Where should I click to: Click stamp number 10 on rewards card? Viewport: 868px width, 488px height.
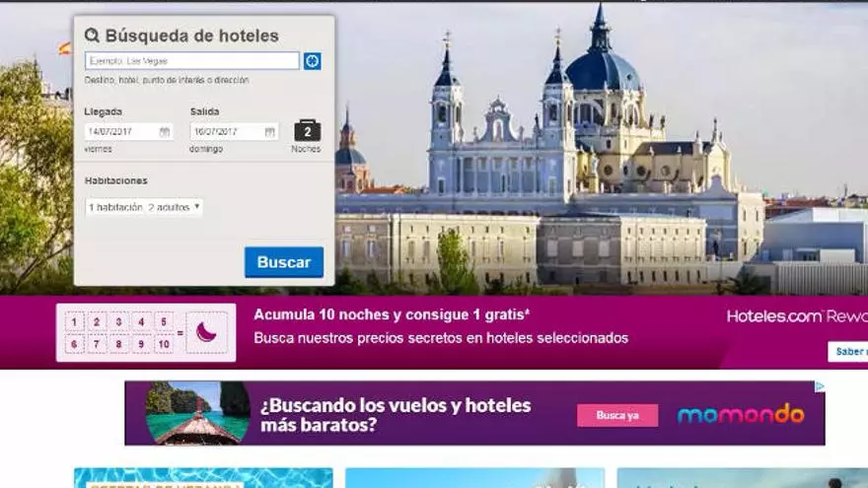tap(164, 344)
